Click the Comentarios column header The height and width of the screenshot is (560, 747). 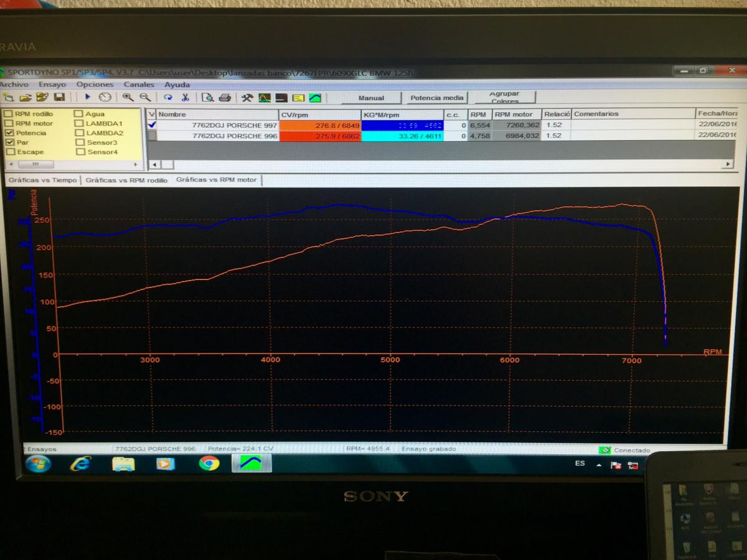633,114
